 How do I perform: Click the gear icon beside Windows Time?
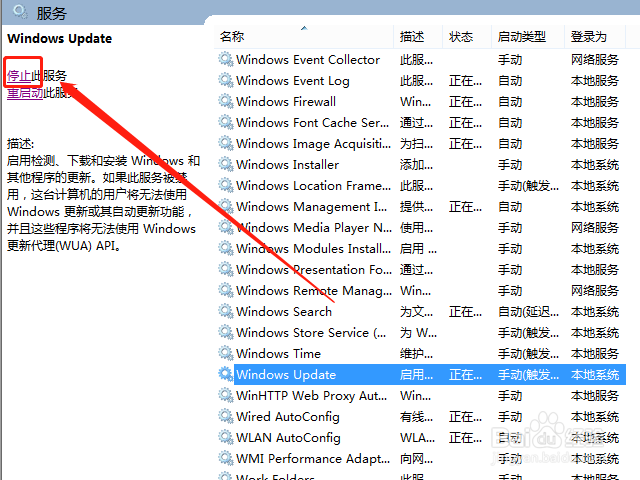tap(226, 353)
